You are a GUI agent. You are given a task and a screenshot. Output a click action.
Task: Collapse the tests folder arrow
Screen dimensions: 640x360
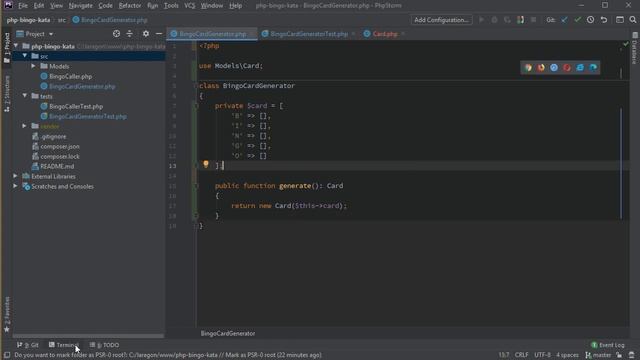25,96
